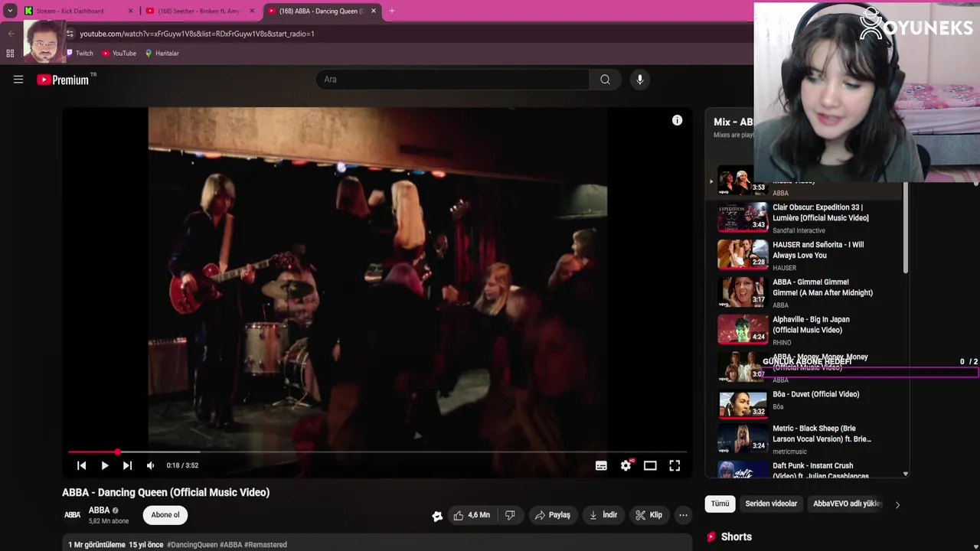Screen dimensions: 980x551
Task: Download the video with İndir
Action: (603, 515)
